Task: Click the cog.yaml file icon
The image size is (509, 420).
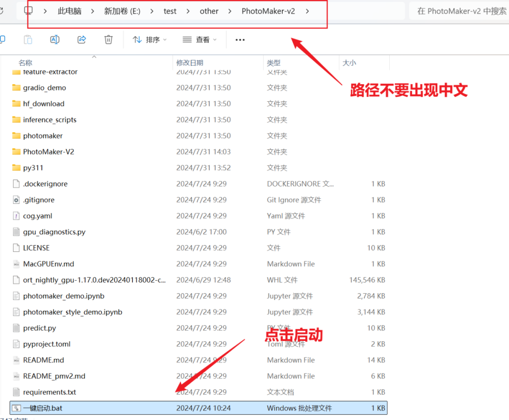Action: click(x=16, y=216)
